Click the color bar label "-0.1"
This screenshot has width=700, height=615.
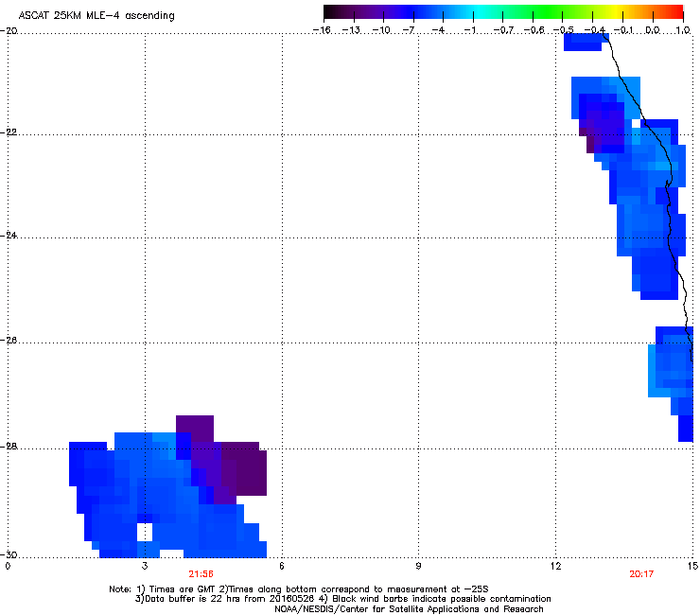623,30
